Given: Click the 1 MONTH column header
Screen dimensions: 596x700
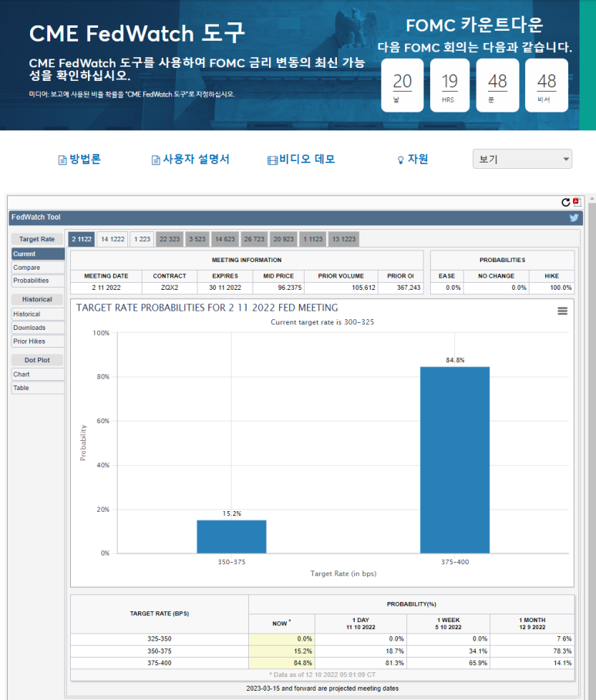Looking at the screenshot, I should click(x=532, y=624).
